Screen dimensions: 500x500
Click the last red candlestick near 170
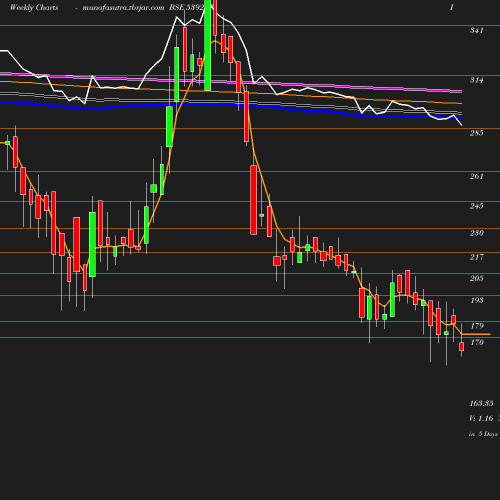pos(462,346)
